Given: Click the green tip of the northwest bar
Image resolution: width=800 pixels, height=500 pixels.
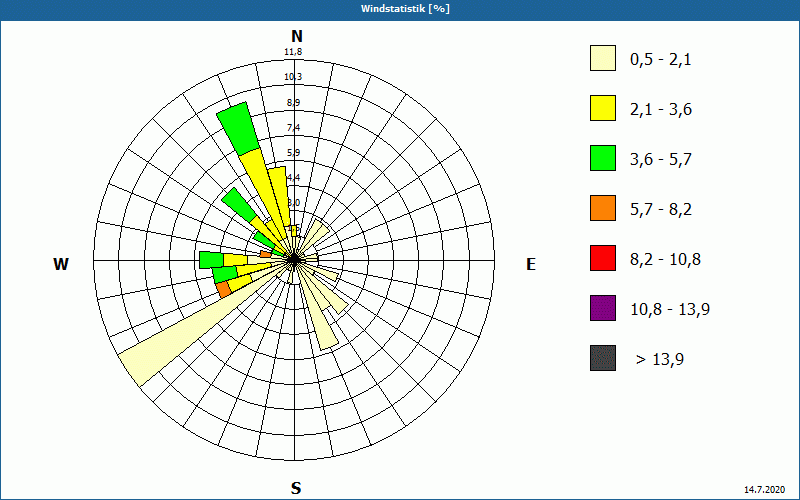Looking at the screenshot, I should (239, 204).
